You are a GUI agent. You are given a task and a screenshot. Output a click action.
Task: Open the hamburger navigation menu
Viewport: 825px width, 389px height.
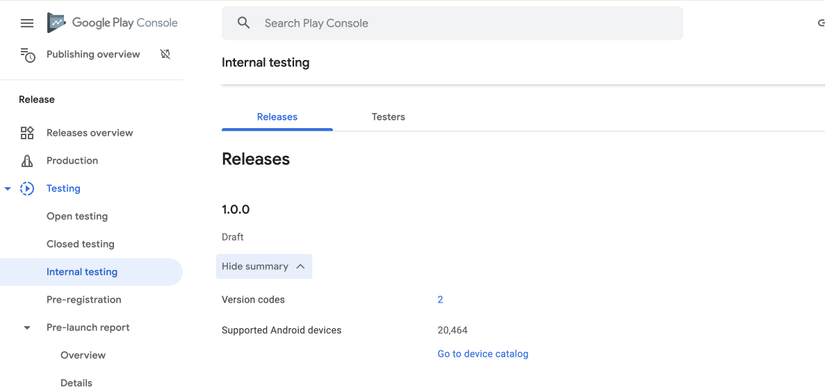tap(27, 23)
